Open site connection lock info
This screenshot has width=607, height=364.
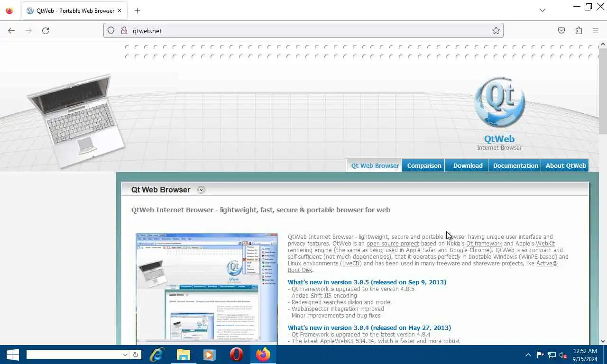click(x=124, y=30)
